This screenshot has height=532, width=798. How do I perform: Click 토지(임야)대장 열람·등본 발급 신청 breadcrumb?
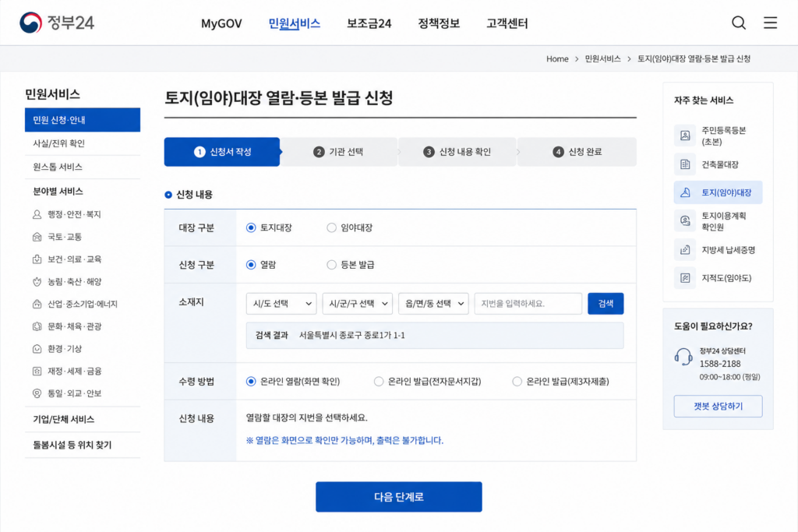point(694,59)
